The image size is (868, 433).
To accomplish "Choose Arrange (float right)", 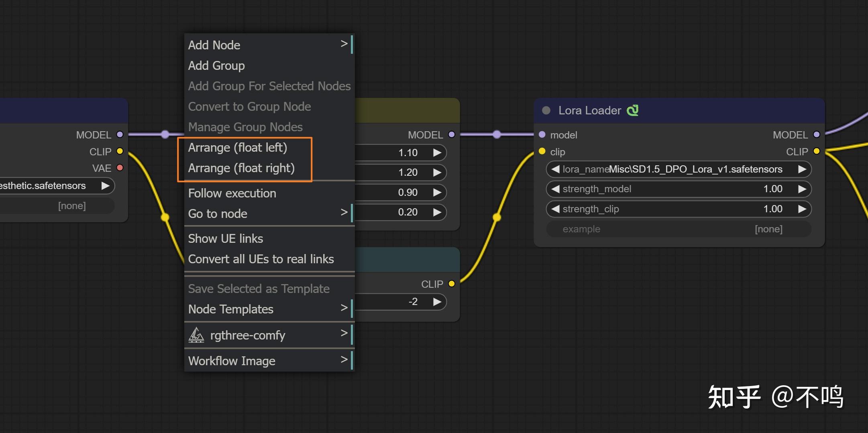I will point(241,168).
